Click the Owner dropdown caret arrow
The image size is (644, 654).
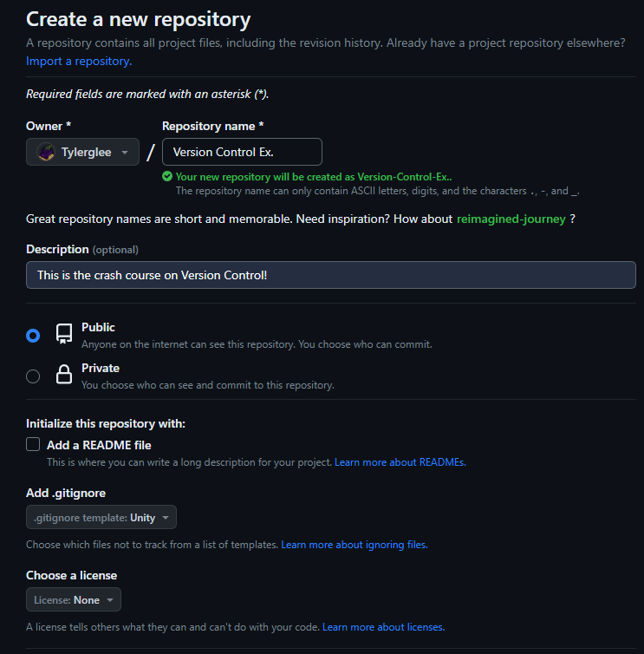(x=125, y=153)
